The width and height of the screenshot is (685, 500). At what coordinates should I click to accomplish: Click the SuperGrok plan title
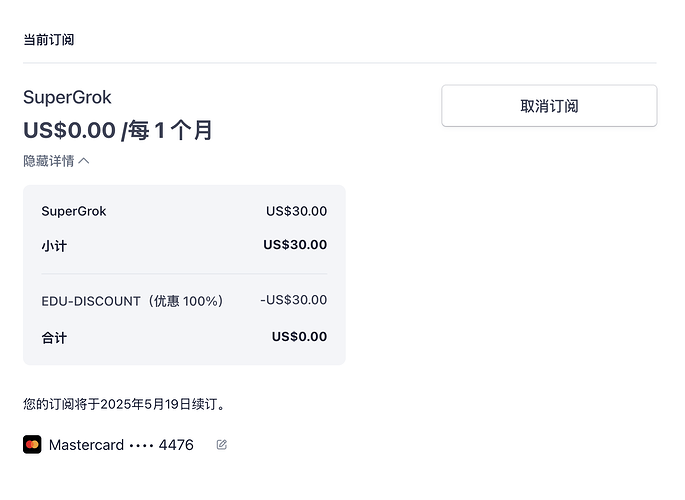click(67, 97)
